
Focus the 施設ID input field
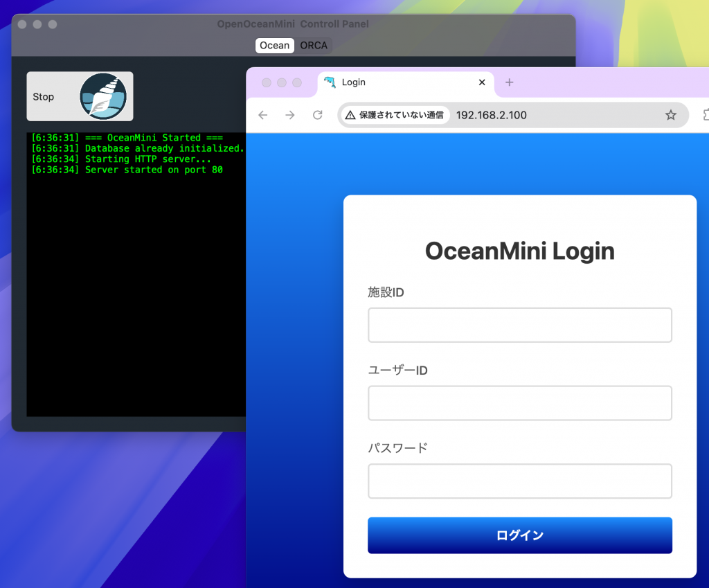(x=519, y=326)
